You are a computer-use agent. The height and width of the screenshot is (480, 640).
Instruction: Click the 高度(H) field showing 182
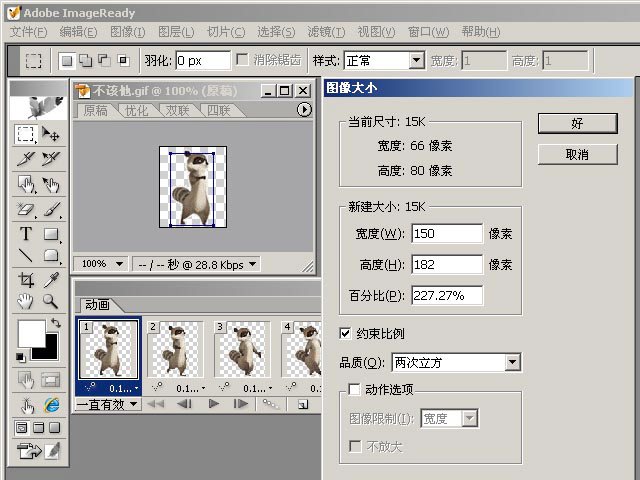pos(447,264)
